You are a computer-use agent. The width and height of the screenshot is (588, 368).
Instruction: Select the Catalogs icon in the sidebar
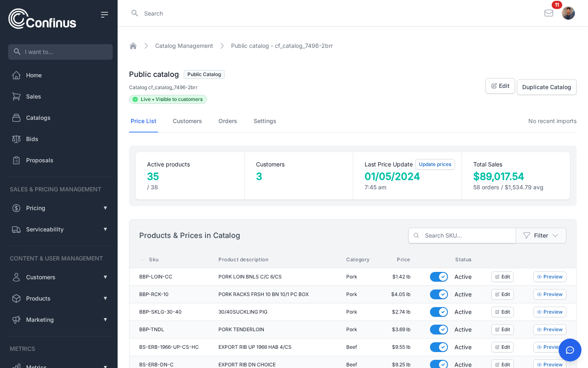tap(16, 118)
